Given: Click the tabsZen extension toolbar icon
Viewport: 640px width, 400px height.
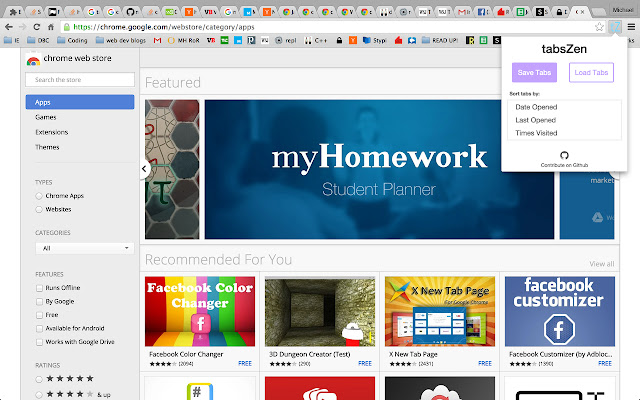Looking at the screenshot, I should [615, 27].
